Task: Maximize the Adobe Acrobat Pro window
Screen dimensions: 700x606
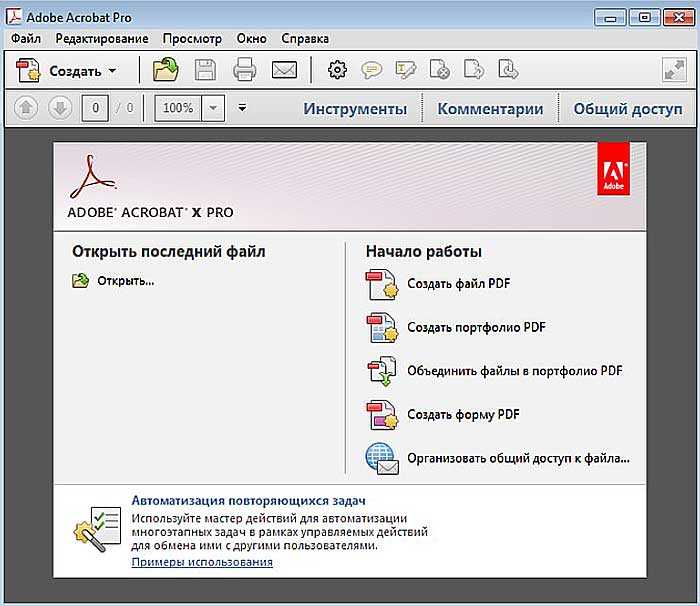Action: coord(645,18)
